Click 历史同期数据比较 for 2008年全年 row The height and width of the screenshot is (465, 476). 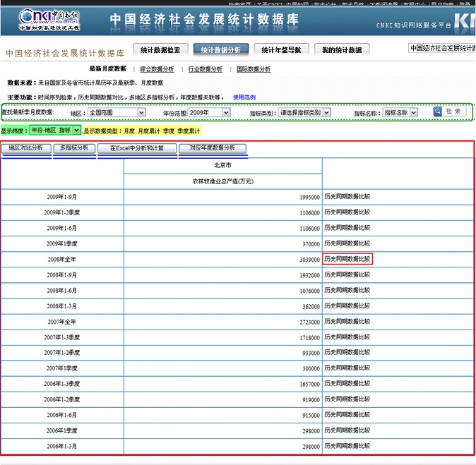[347, 259]
